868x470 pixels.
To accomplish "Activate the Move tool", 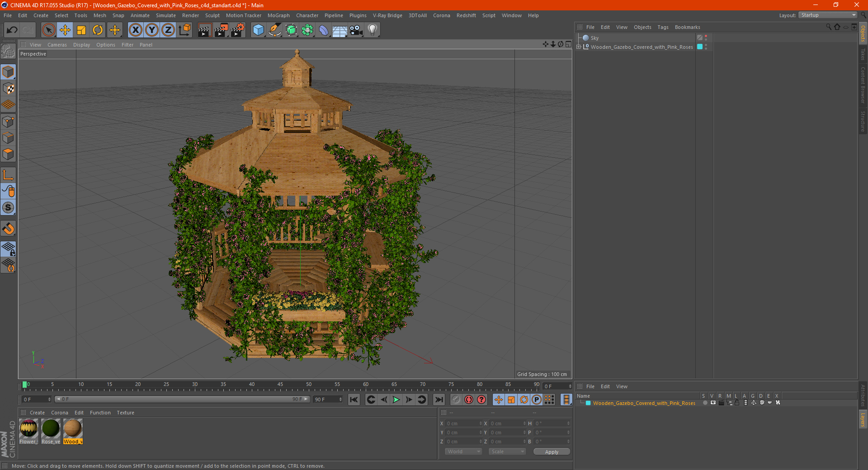I will (x=65, y=30).
